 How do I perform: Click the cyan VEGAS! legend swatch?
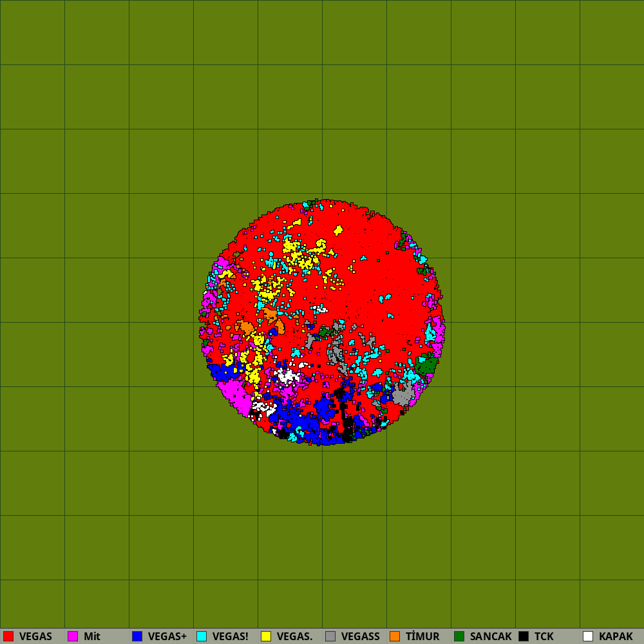pyautogui.click(x=202, y=636)
